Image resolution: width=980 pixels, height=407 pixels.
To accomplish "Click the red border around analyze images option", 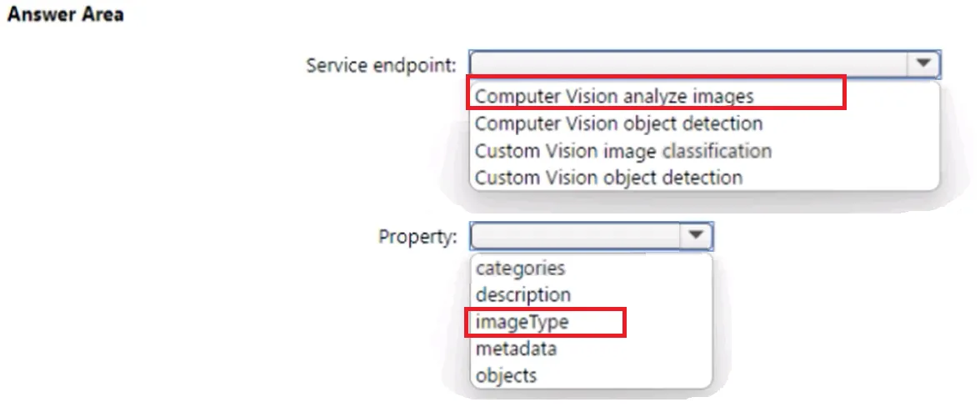I will [x=657, y=76].
